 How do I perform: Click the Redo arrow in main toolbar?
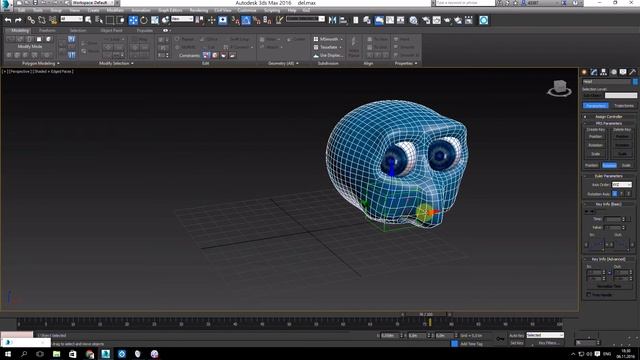(18, 20)
